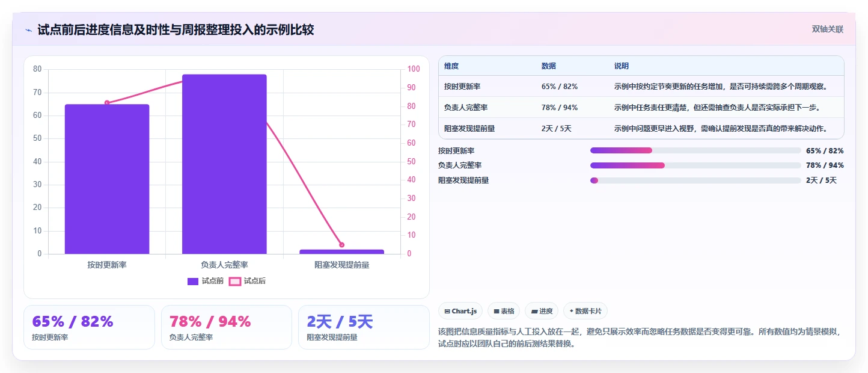Viewport: 868px width, 373px height.
Task: Select the Chart.js tag chip
Action: point(460,311)
